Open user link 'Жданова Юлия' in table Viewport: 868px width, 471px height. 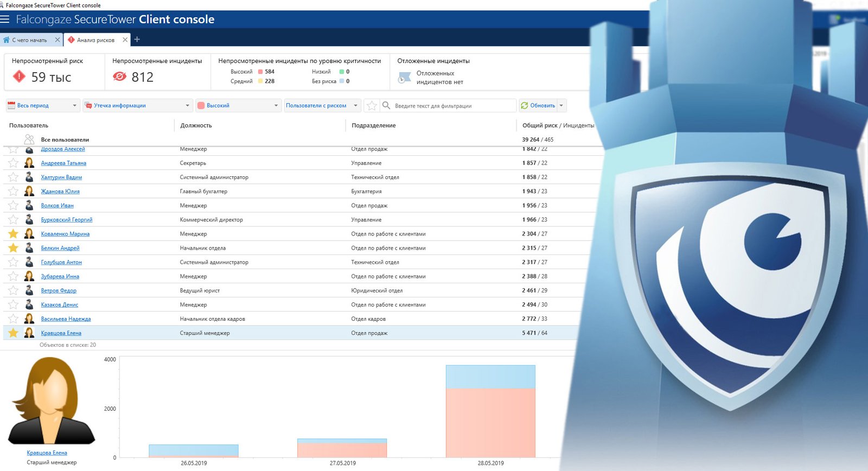60,192
